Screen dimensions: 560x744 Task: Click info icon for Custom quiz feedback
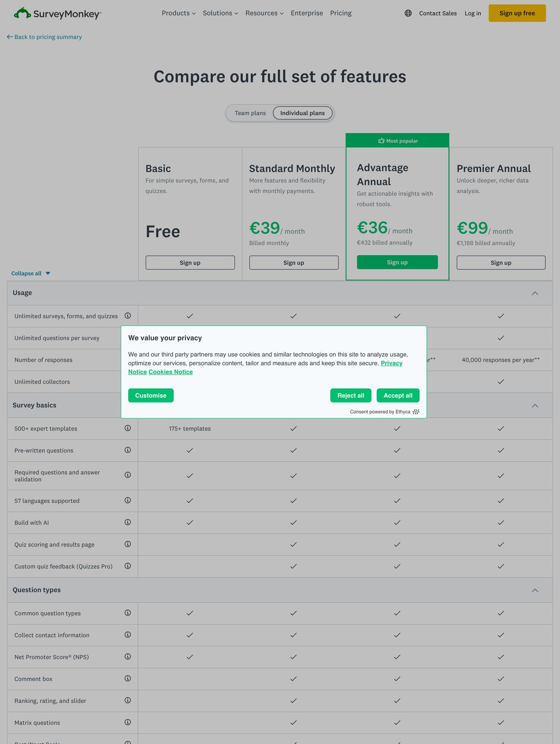pyautogui.click(x=128, y=566)
